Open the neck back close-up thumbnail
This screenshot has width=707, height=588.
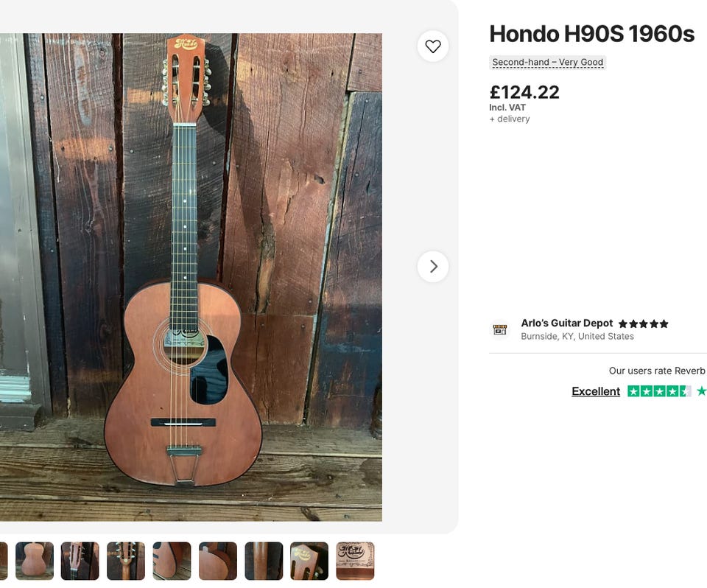click(264, 561)
